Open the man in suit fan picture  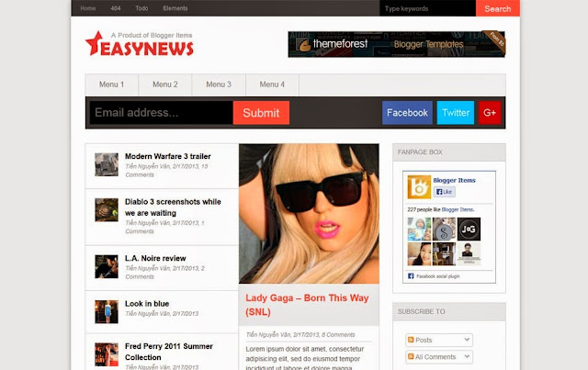(469, 253)
